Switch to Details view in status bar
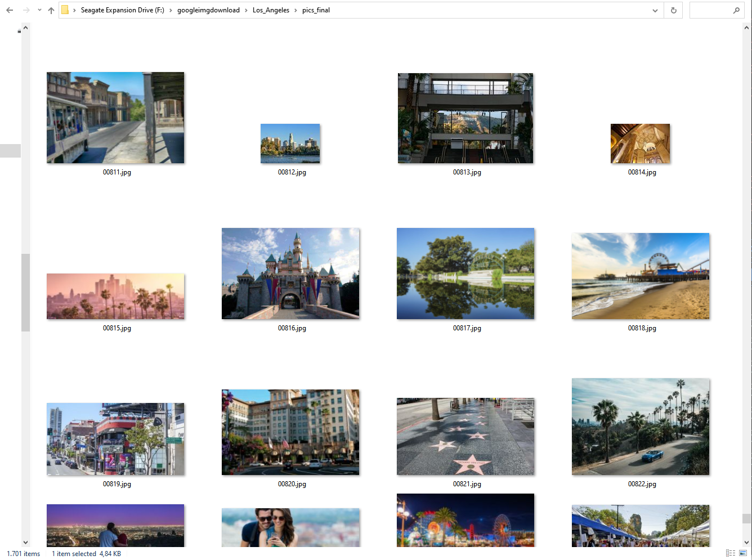Viewport: 752px width, 560px height. (x=731, y=553)
